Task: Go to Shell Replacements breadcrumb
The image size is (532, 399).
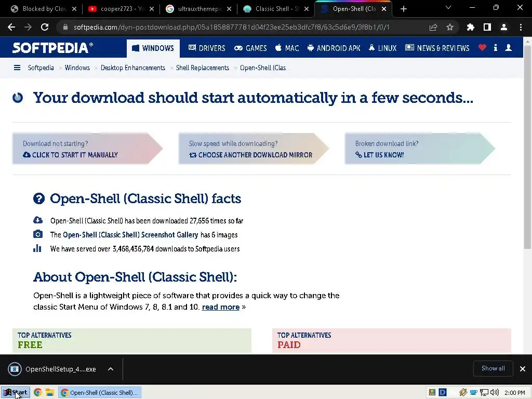Action: click(202, 68)
